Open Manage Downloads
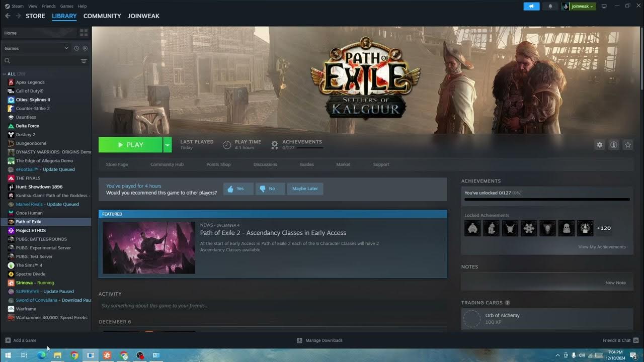 319,340
